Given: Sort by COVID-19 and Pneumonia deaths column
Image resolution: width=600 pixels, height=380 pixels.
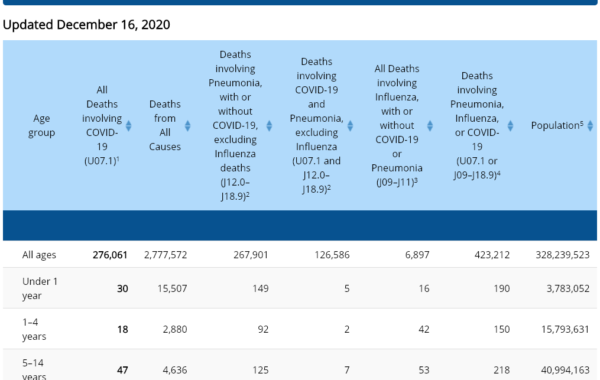Looking at the screenshot, I should 350,126.
